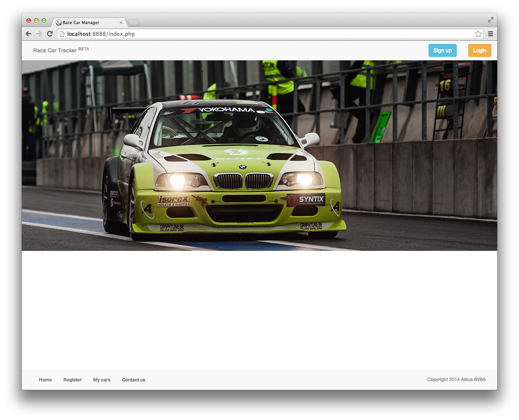Screen dimensions: 519x420
Task: Enter fullscreen using the top-right arrows icon
Action: (x=490, y=20)
